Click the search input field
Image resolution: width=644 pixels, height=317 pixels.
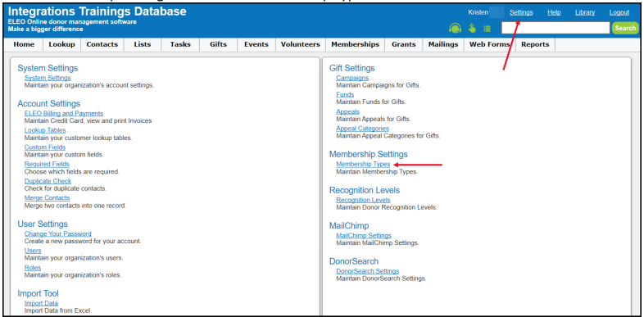coord(556,28)
